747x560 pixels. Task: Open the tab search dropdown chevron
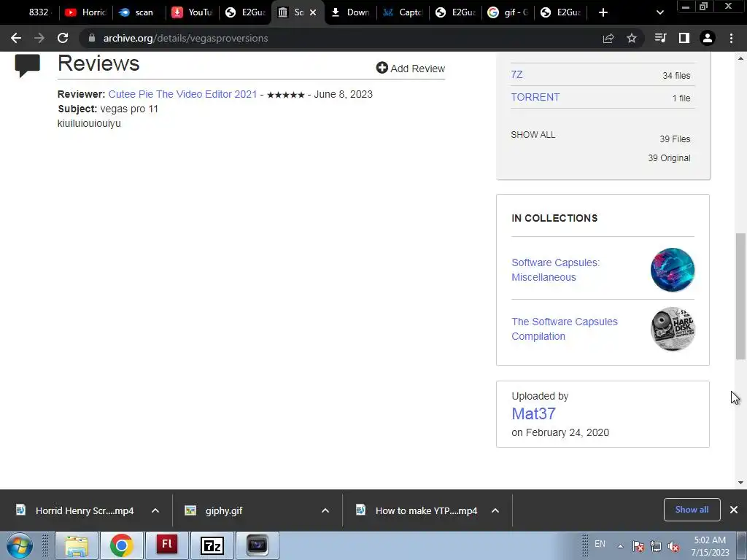point(659,12)
